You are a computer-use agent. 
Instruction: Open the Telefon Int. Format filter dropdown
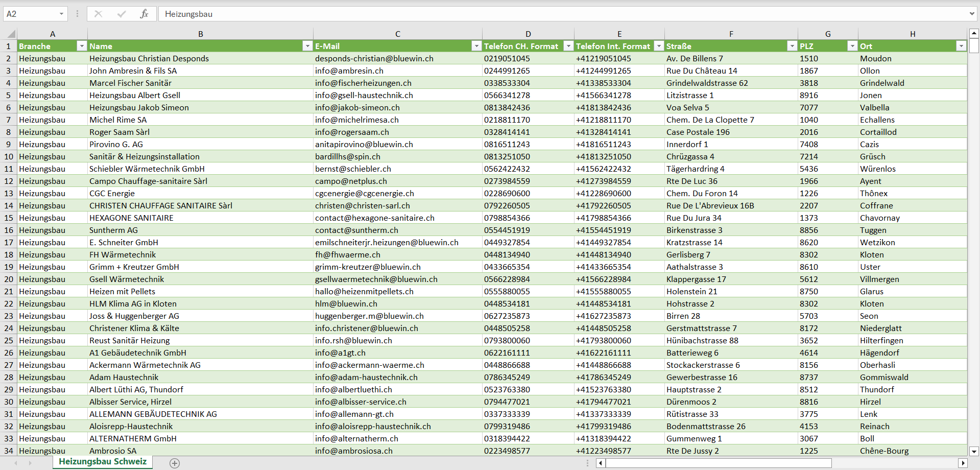coord(659,46)
